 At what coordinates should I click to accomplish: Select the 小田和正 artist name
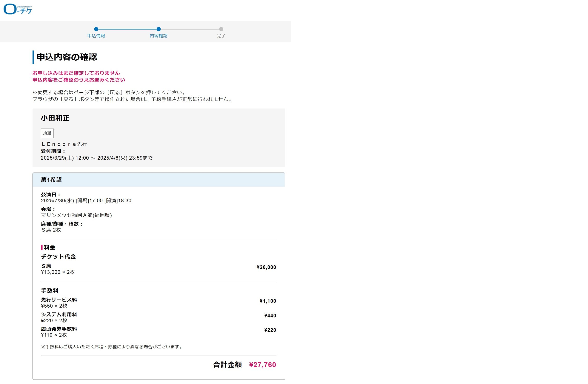point(55,118)
